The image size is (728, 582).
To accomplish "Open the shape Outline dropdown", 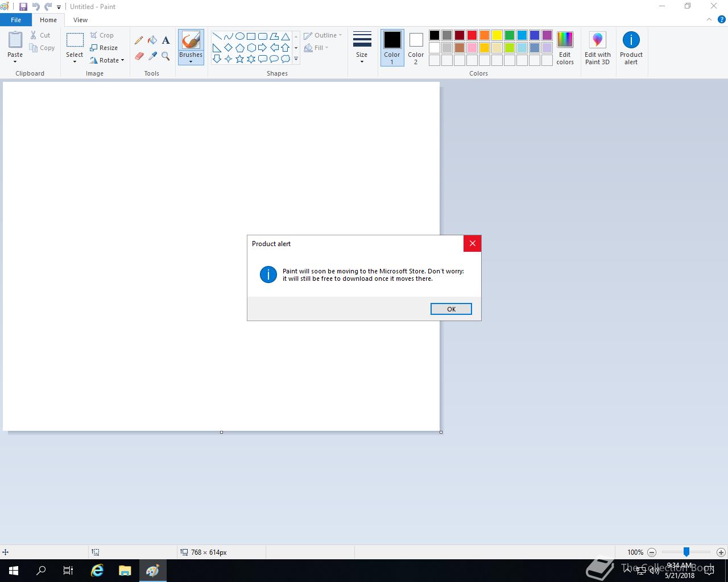I will pos(322,35).
